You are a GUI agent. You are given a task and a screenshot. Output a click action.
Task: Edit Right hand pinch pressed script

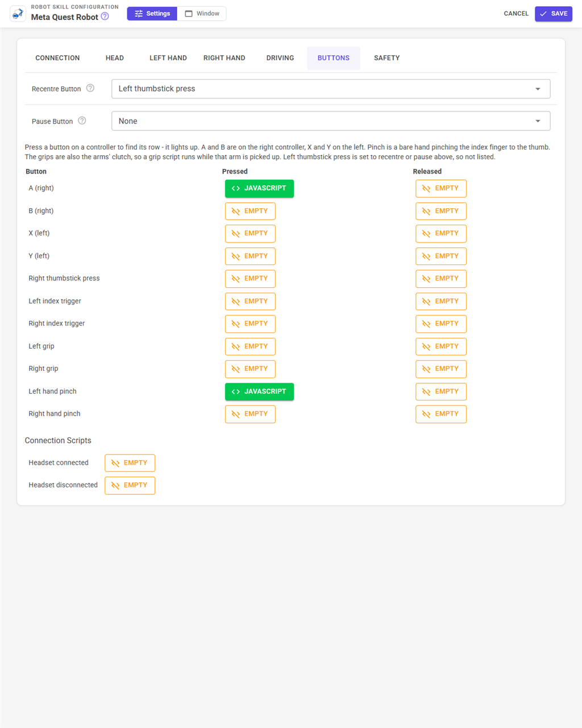coord(250,414)
